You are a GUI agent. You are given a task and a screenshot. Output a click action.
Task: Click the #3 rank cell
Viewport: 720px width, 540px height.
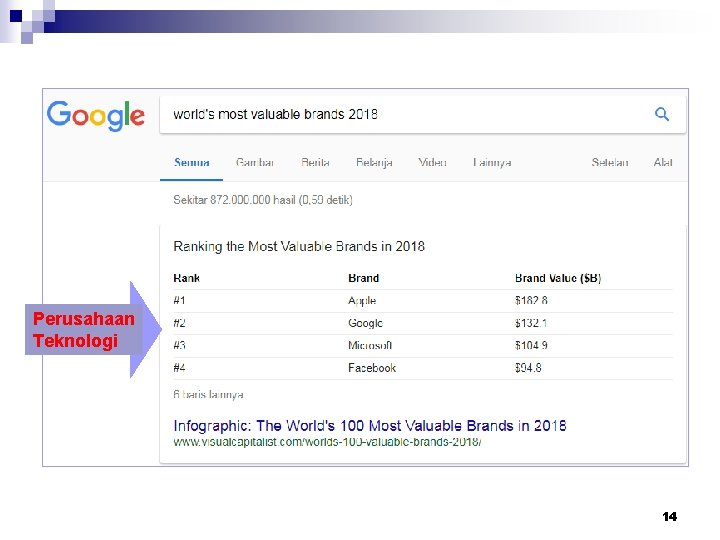click(x=179, y=345)
